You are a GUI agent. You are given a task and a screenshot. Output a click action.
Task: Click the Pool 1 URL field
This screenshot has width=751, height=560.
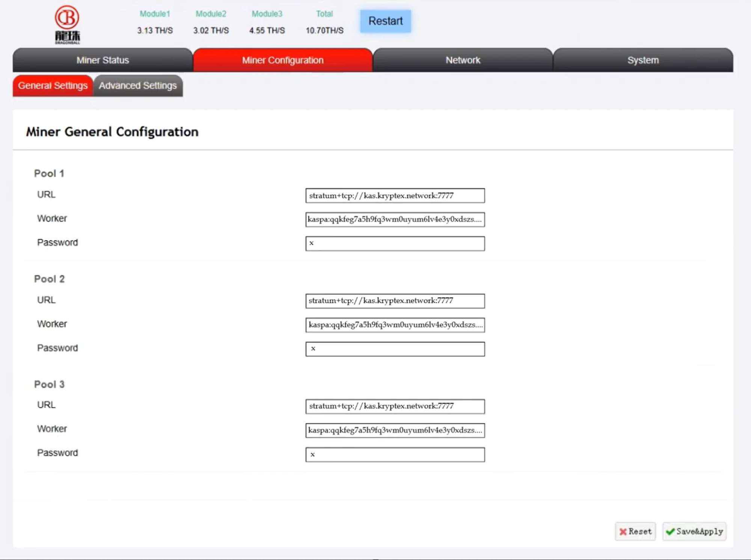[x=395, y=196]
